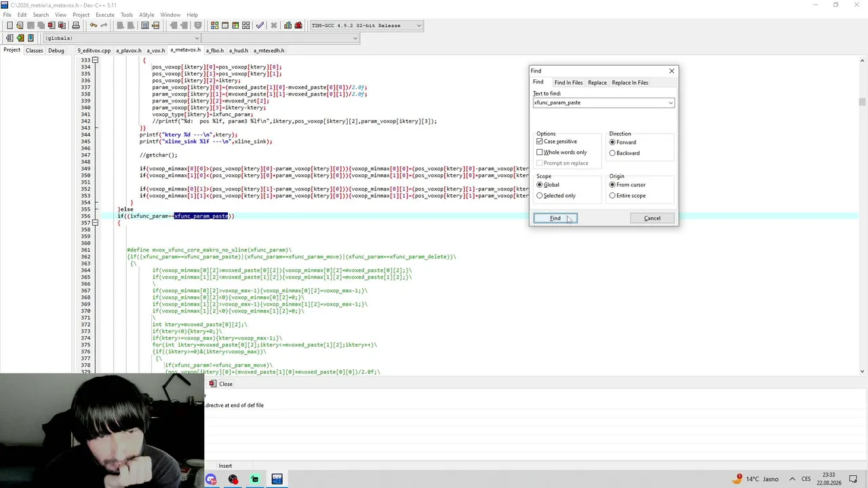Click the Find toolbar icon
This screenshot has width=868, height=488.
point(120,25)
